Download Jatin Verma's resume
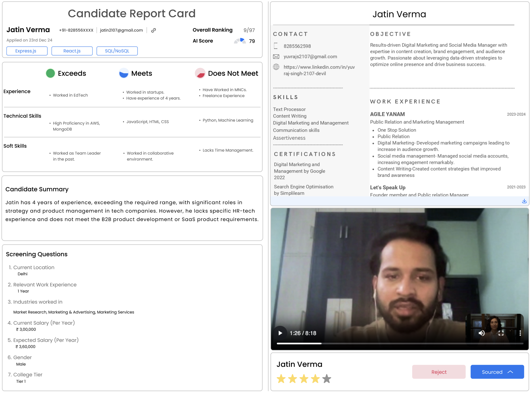 tap(525, 201)
